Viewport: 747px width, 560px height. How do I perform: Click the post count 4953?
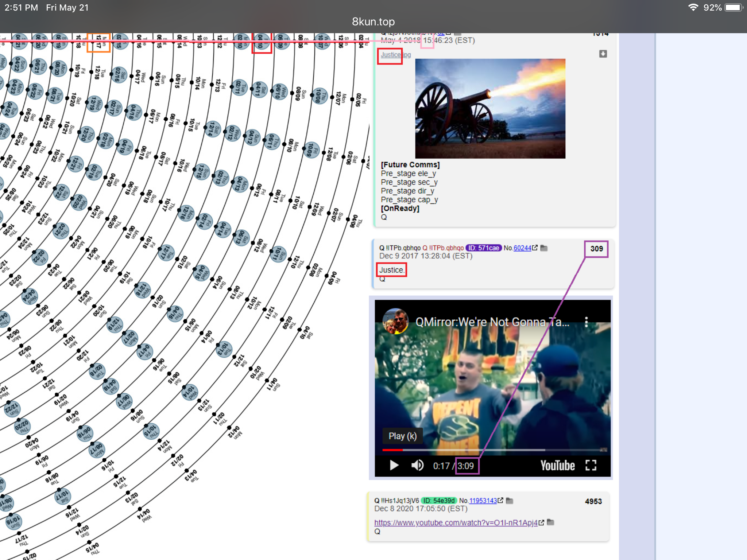click(x=593, y=502)
